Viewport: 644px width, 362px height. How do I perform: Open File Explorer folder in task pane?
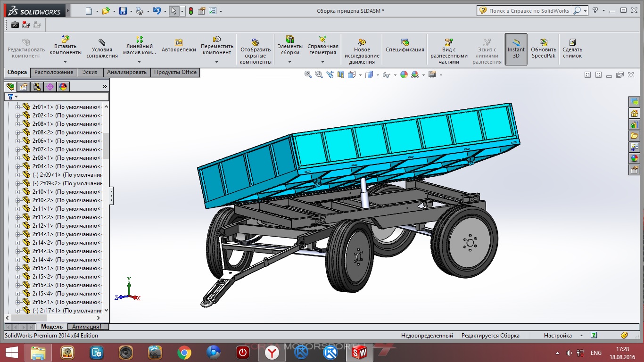634,136
